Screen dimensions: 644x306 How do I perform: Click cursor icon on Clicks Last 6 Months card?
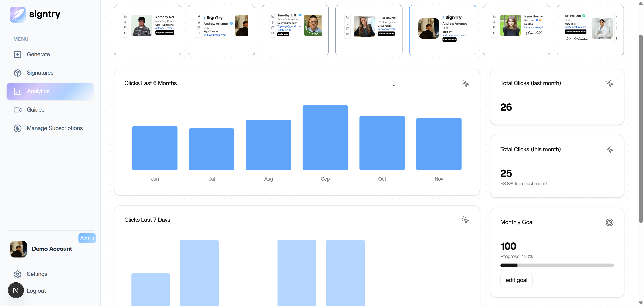(465, 83)
